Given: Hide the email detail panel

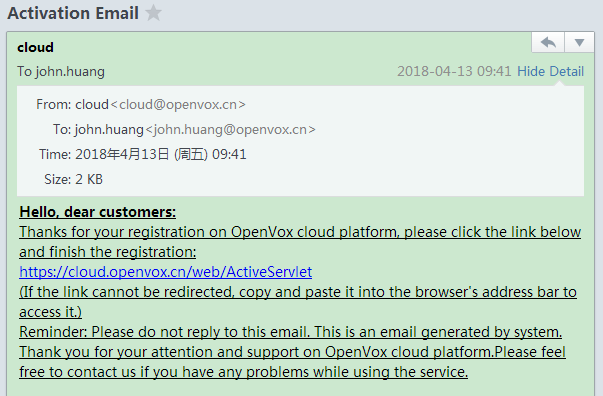Looking at the screenshot, I should [x=550, y=71].
